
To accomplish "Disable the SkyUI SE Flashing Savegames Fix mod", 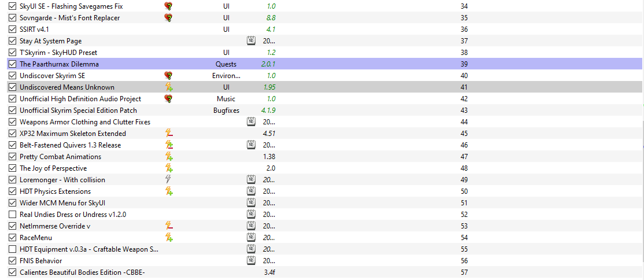I will [x=12, y=6].
